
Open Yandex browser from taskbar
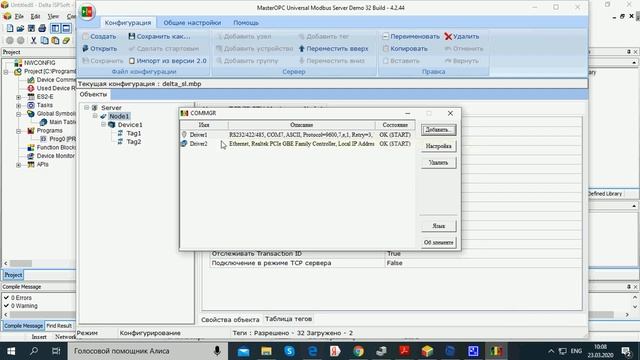[x=335, y=351]
